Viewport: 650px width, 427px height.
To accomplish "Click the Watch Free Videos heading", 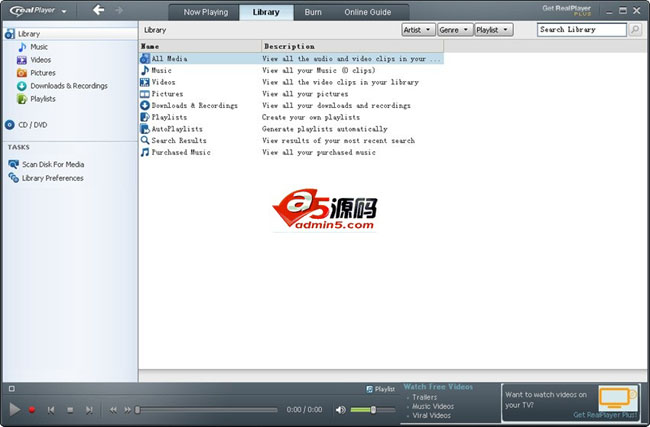I will point(438,387).
